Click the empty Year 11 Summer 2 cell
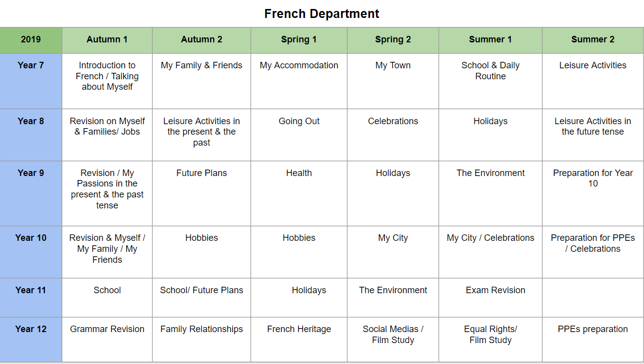Image resolution: width=644 pixels, height=364 pixels. [x=593, y=298]
